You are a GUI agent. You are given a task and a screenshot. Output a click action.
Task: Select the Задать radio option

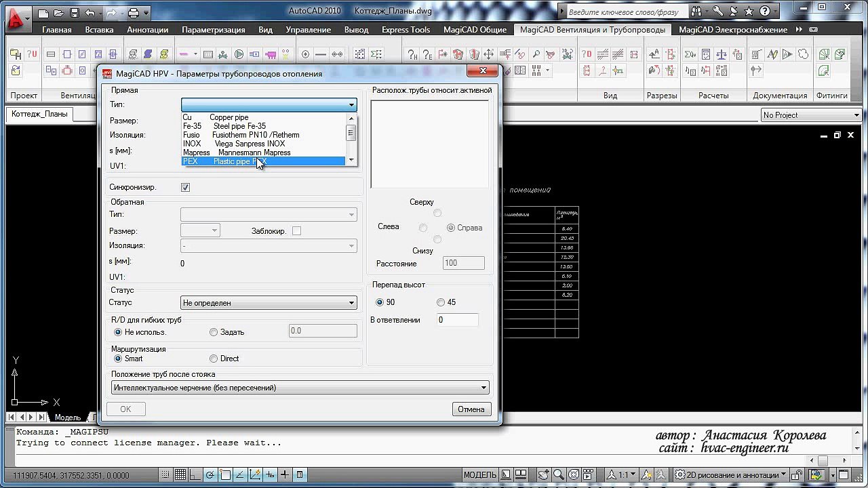tap(214, 332)
